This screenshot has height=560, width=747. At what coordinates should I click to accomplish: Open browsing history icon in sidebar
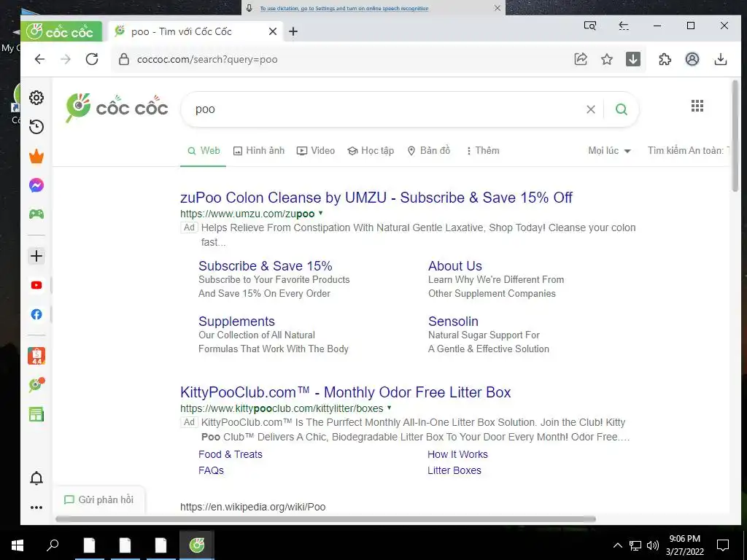(36, 127)
